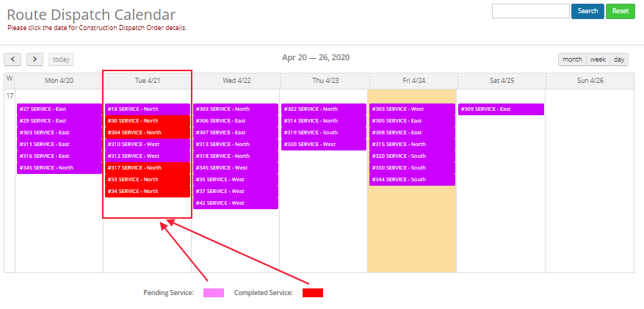Open #307 SERVICE - East event
Screen dimensions: 644x309
(x=236, y=133)
